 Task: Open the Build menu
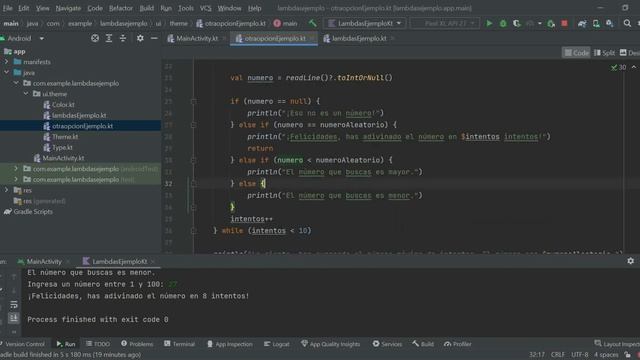coord(147,8)
